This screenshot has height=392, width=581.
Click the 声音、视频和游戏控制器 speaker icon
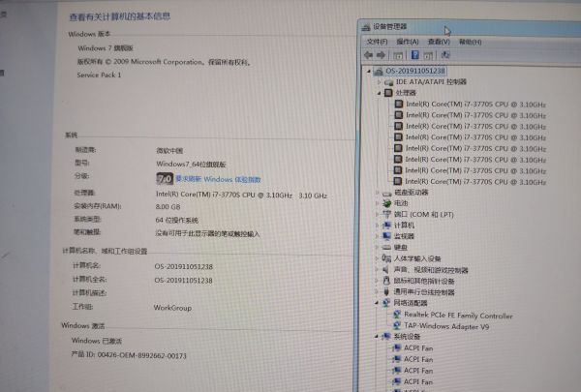pyautogui.click(x=386, y=270)
